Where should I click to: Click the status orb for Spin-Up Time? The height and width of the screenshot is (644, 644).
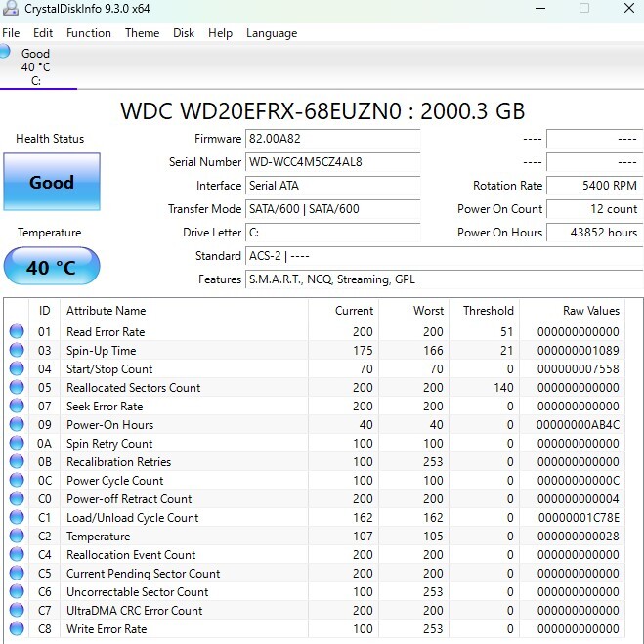[x=17, y=351]
